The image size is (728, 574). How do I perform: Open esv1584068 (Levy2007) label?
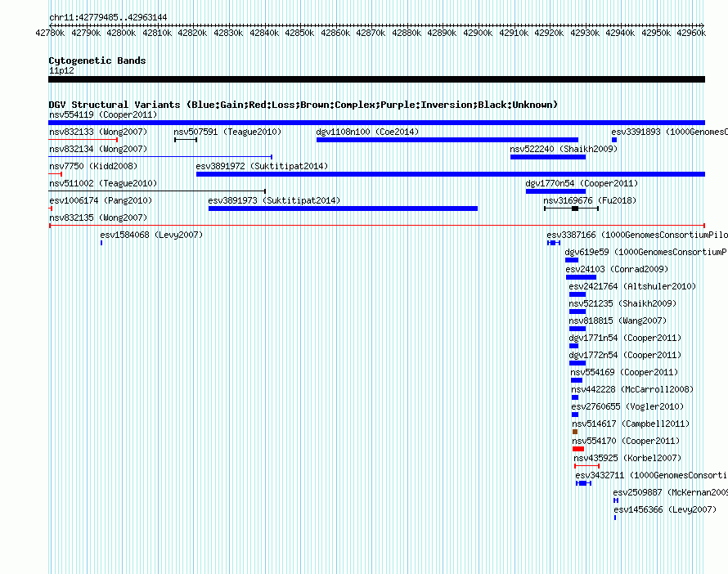pos(152,235)
